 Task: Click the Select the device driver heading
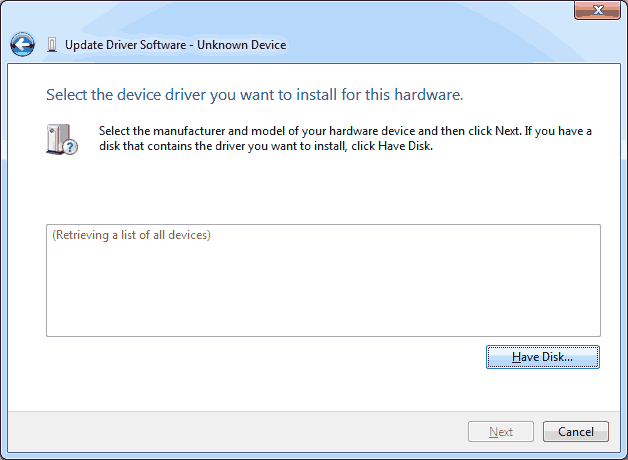pos(254,95)
